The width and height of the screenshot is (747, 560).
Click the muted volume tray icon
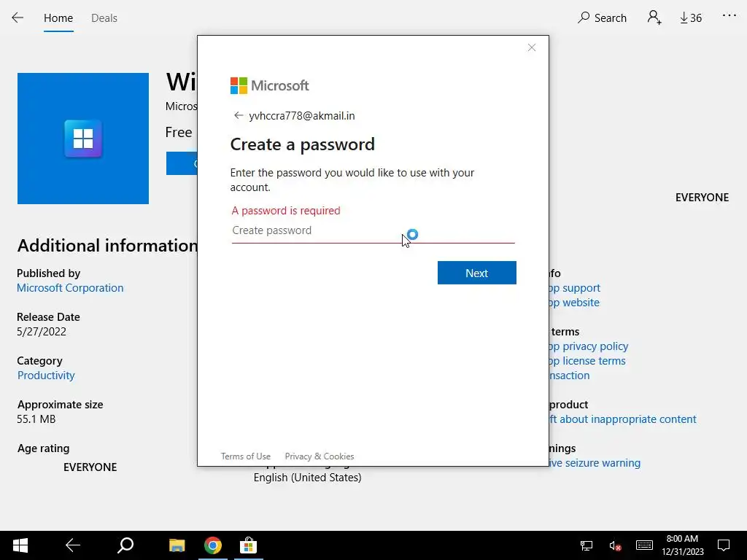point(615,545)
